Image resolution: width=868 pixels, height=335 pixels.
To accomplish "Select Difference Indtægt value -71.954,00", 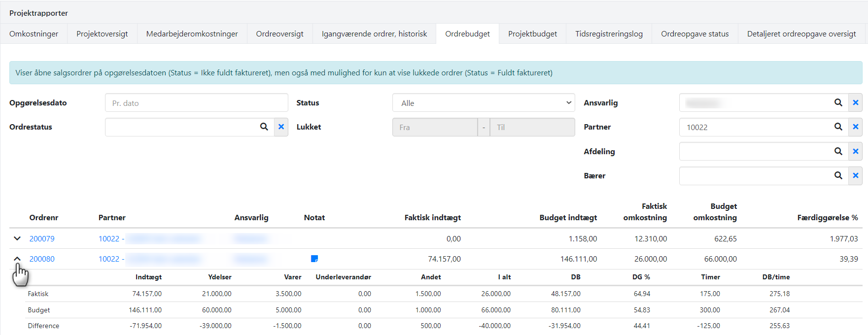I will tap(146, 326).
